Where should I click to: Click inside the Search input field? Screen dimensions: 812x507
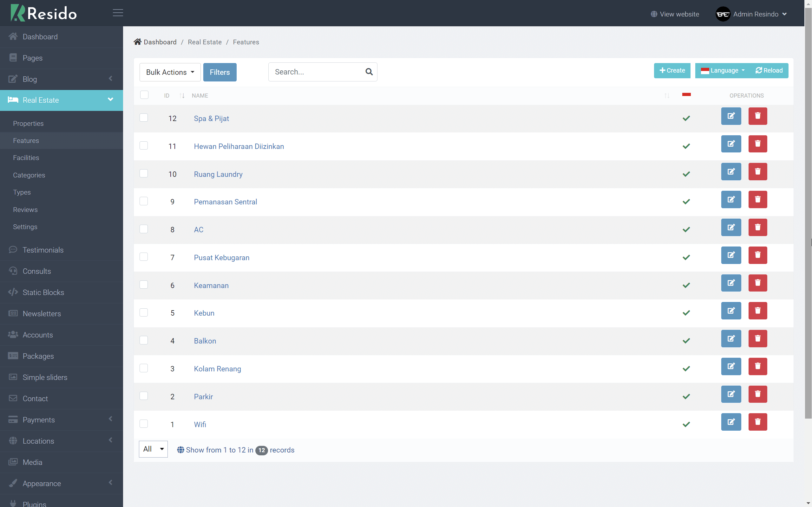315,72
